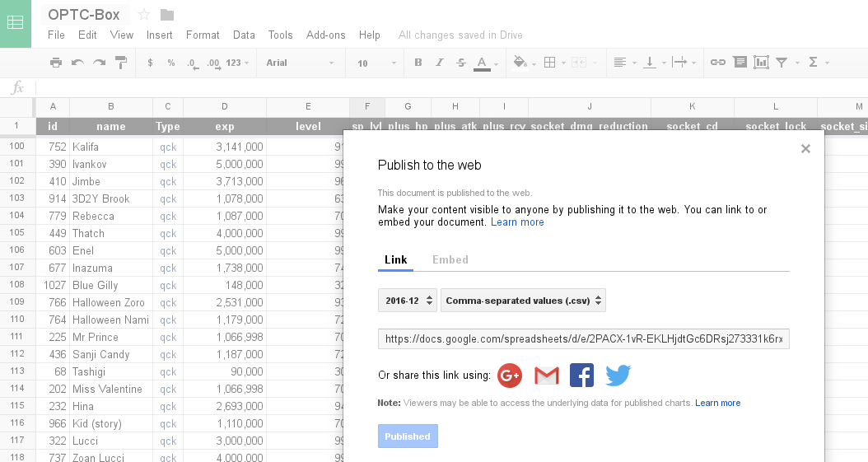Open the Add-ons menu
The width and height of the screenshot is (868, 462).
(325, 35)
